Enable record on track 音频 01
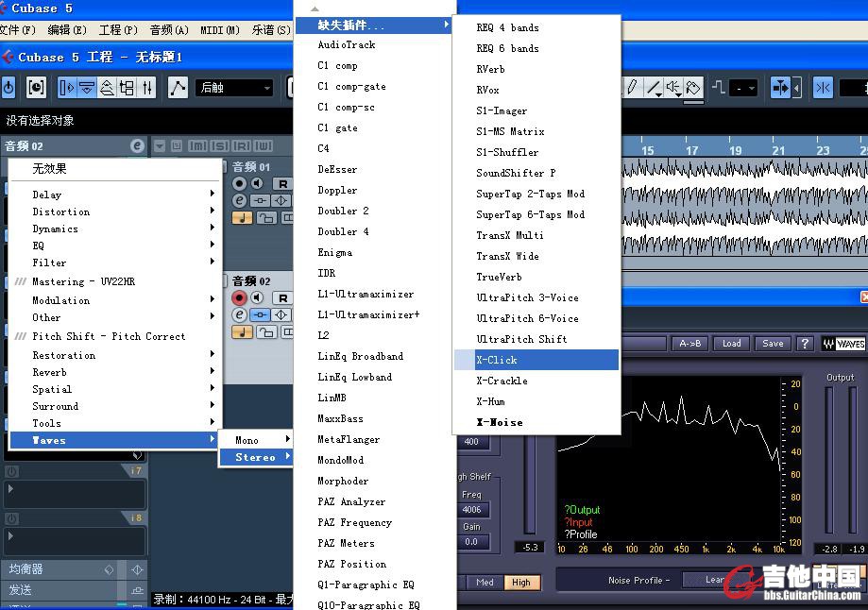This screenshot has height=610, width=868. [x=239, y=184]
